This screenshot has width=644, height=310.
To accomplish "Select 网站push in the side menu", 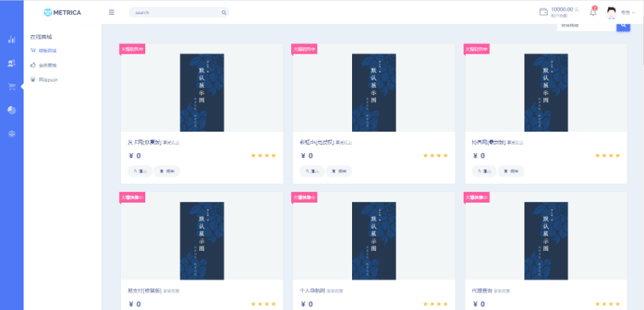I will [x=48, y=79].
